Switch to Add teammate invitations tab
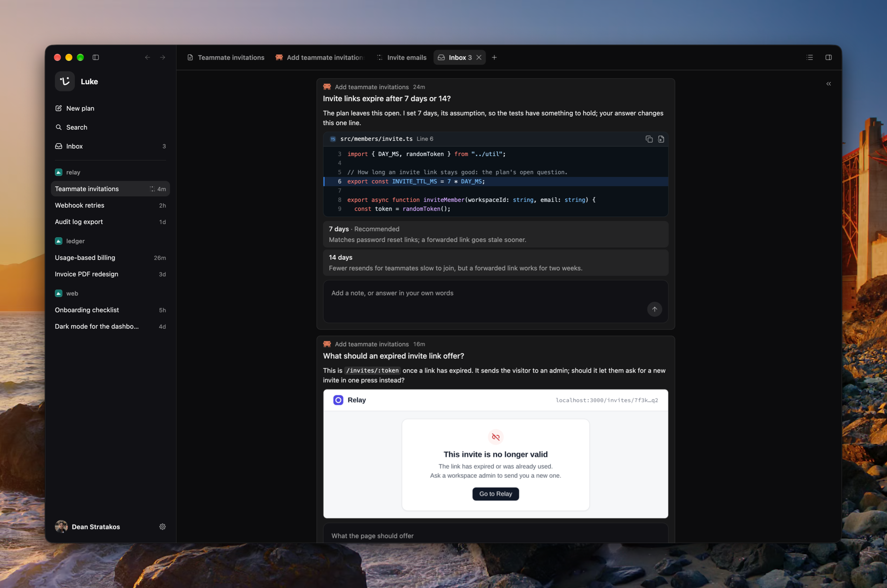The height and width of the screenshot is (588, 887). (320, 57)
